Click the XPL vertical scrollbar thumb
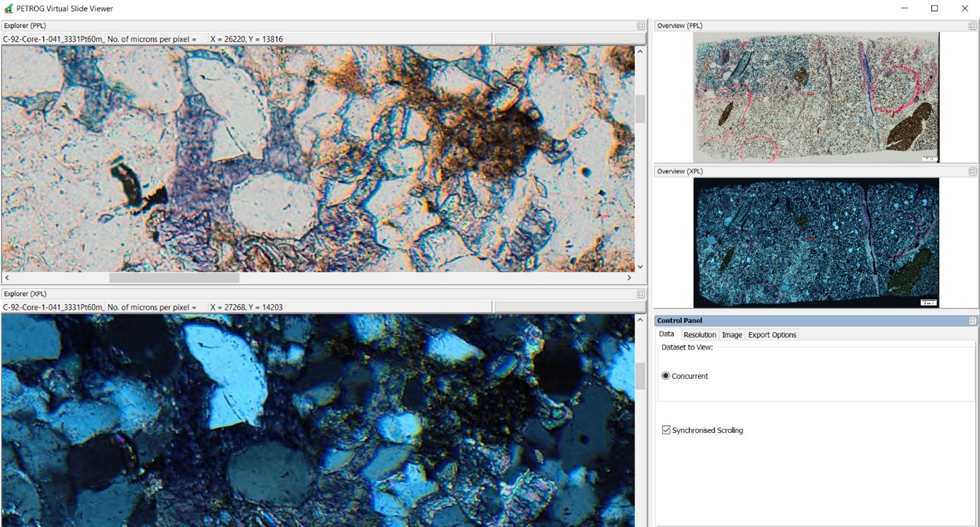The height and width of the screenshot is (527, 980). point(640,376)
